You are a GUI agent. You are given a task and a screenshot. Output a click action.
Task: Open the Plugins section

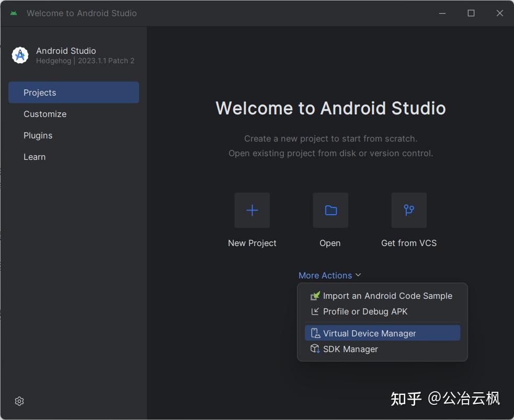(38, 135)
